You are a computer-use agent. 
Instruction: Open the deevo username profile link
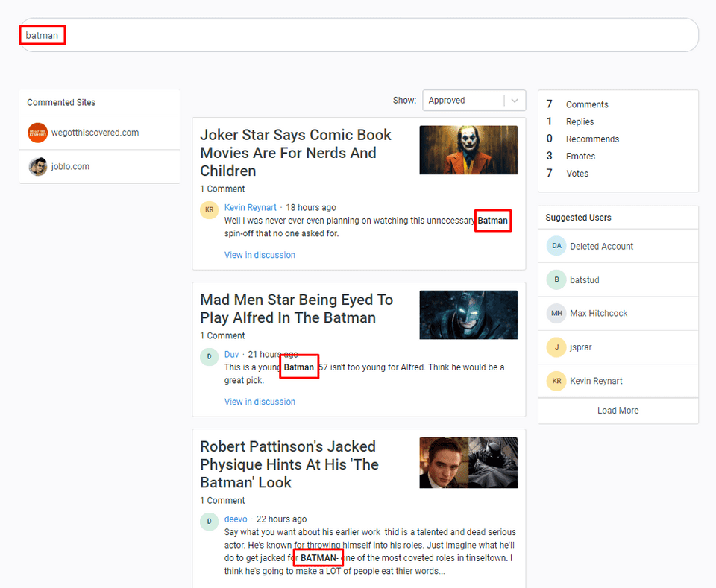tap(236, 519)
